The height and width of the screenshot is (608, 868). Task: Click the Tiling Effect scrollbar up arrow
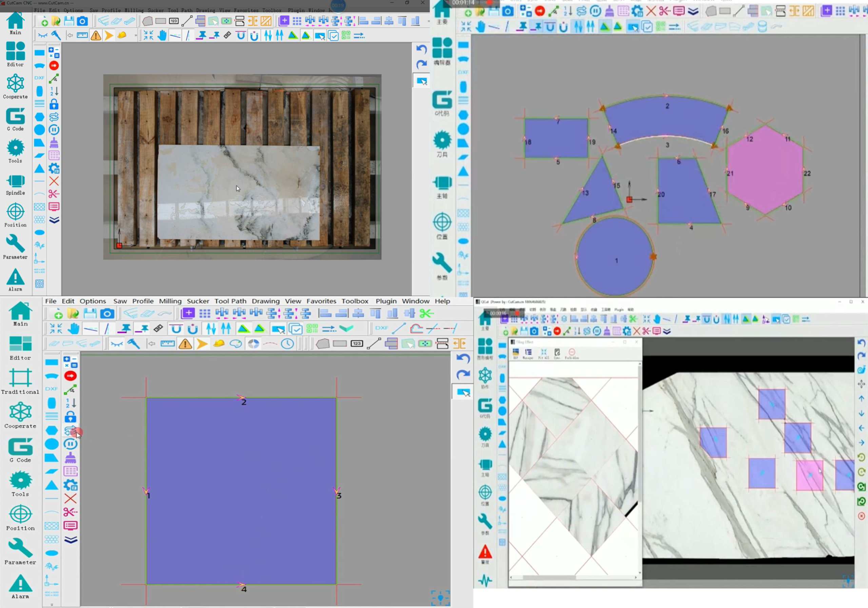coord(640,364)
